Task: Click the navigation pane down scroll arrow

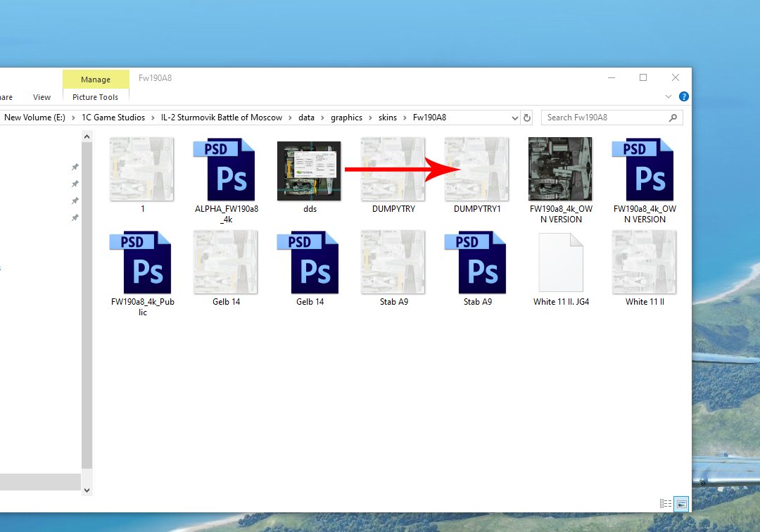Action: [87, 490]
